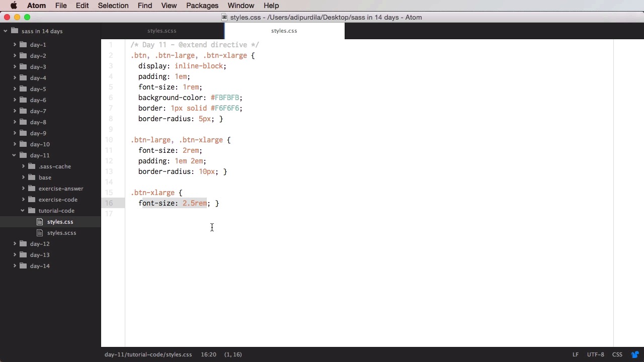The image size is (644, 362).
Task: Open the Apple menu
Action: pyautogui.click(x=14, y=6)
